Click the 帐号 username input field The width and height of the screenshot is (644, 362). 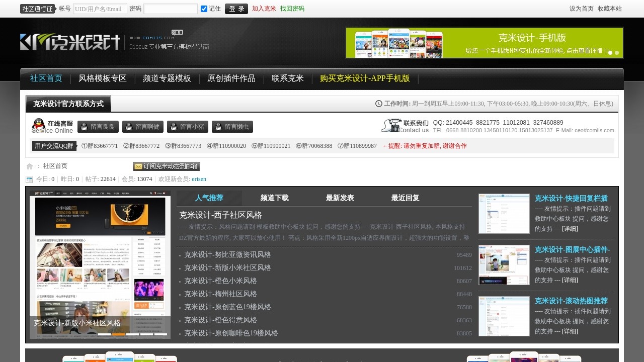(x=100, y=9)
